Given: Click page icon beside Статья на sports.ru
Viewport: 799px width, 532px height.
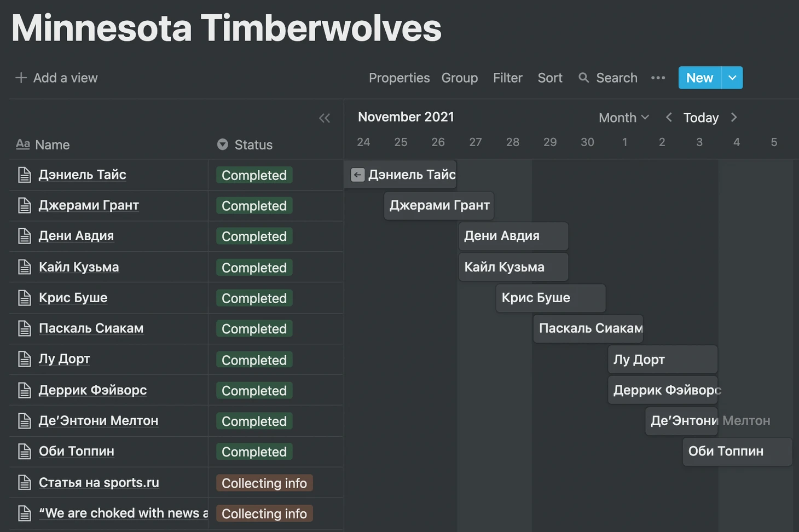Looking at the screenshot, I should [25, 483].
